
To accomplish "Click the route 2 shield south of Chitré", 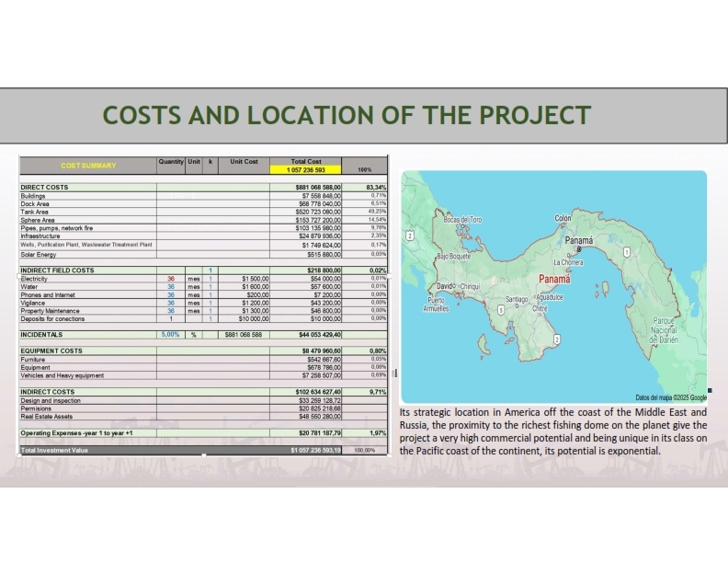I will point(557,339).
